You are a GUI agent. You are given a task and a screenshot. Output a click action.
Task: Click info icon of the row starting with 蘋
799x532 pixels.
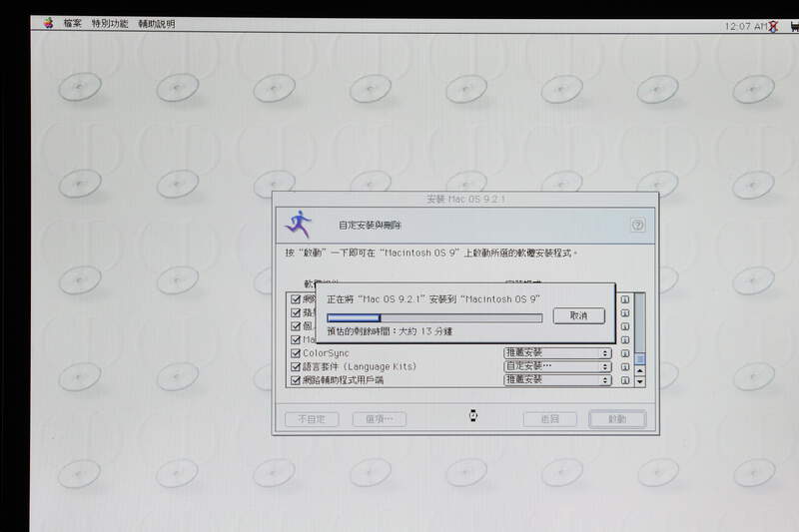625,313
